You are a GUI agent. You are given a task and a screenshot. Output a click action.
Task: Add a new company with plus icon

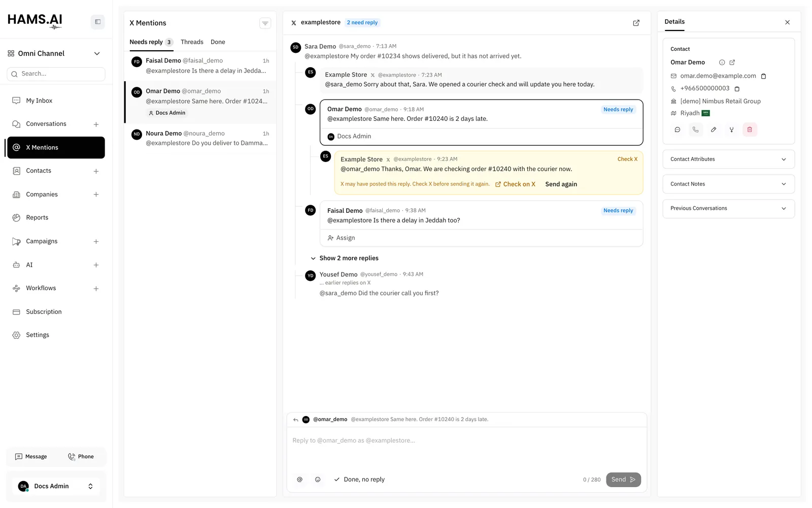tap(96, 195)
